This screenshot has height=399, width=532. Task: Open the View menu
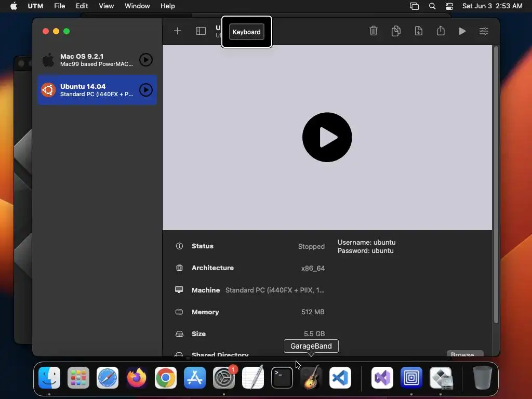[x=106, y=6]
